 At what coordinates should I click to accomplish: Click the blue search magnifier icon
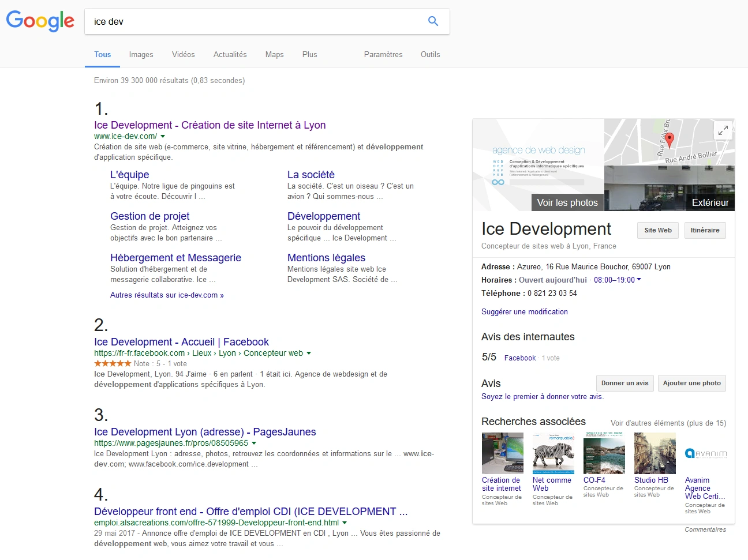tap(433, 21)
